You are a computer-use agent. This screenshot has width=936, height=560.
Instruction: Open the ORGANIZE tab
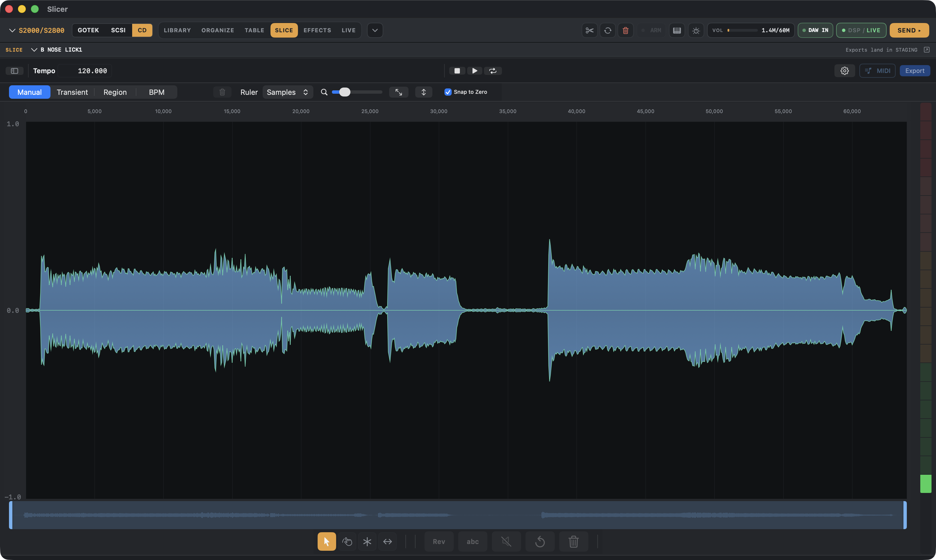pos(218,30)
